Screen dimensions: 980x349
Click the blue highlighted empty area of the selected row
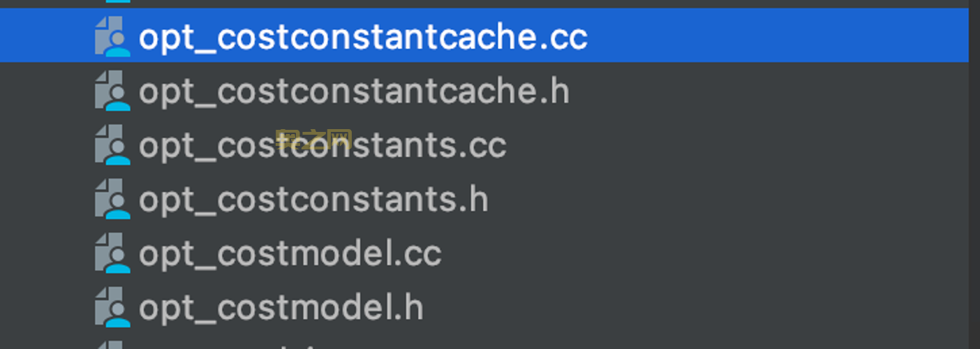click(768, 37)
